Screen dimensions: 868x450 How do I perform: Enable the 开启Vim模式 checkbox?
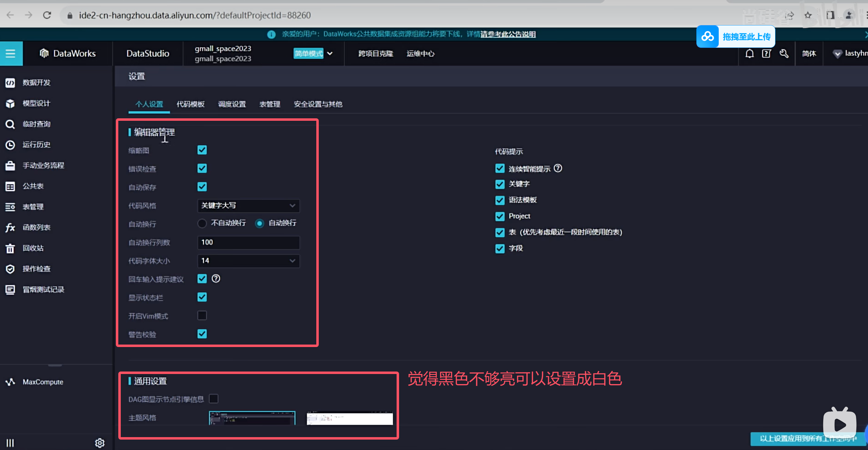tap(202, 315)
